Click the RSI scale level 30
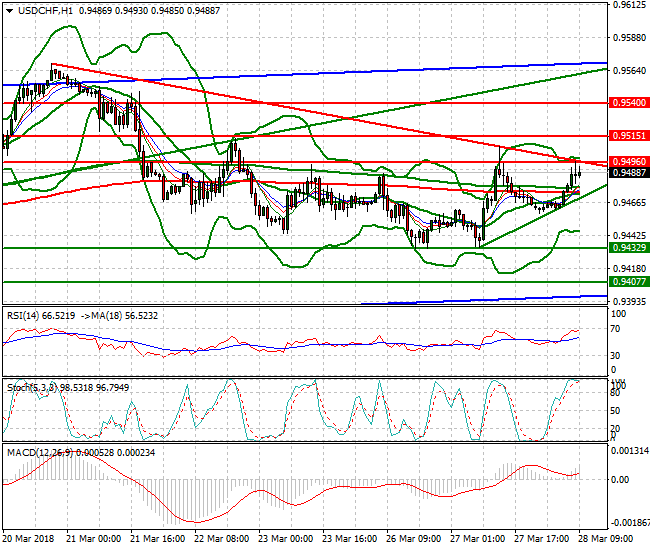 click(616, 356)
